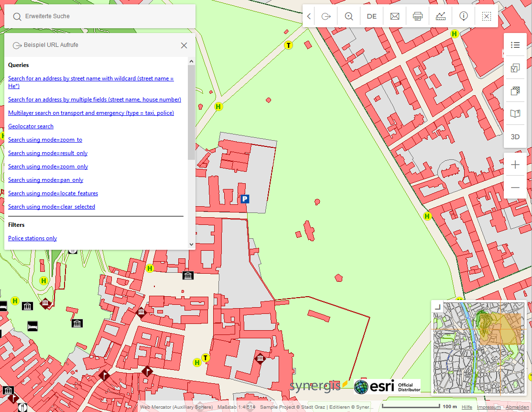
Task: Click the clear selection dashed-box icon
Action: [487, 16]
